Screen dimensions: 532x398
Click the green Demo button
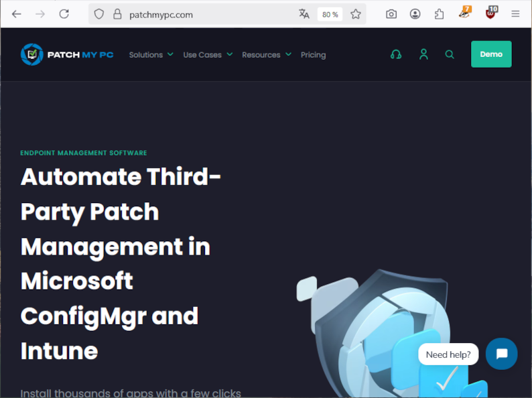click(x=491, y=54)
